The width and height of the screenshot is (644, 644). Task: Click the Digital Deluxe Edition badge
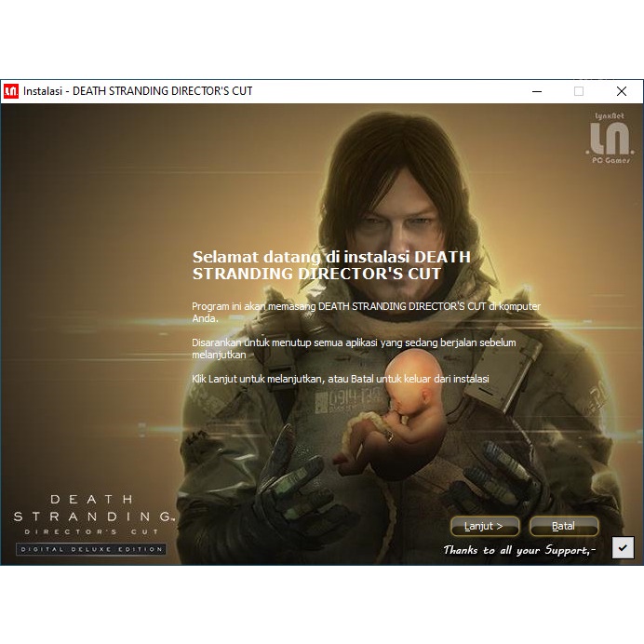click(x=91, y=549)
